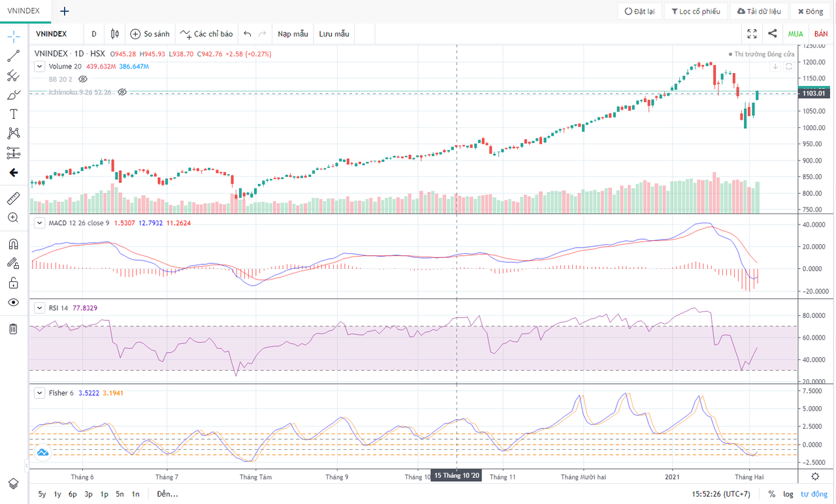Select the text annotation tool
The width and height of the screenshot is (836, 504).
(x=13, y=114)
